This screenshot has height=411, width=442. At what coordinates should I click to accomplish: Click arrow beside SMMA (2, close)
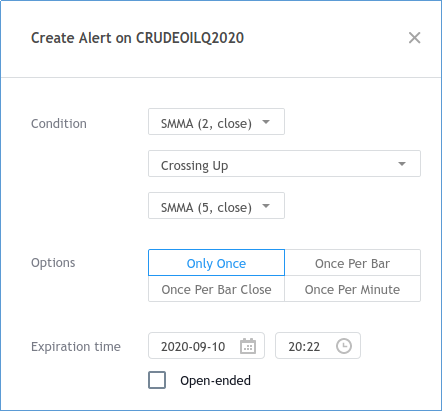click(x=266, y=122)
